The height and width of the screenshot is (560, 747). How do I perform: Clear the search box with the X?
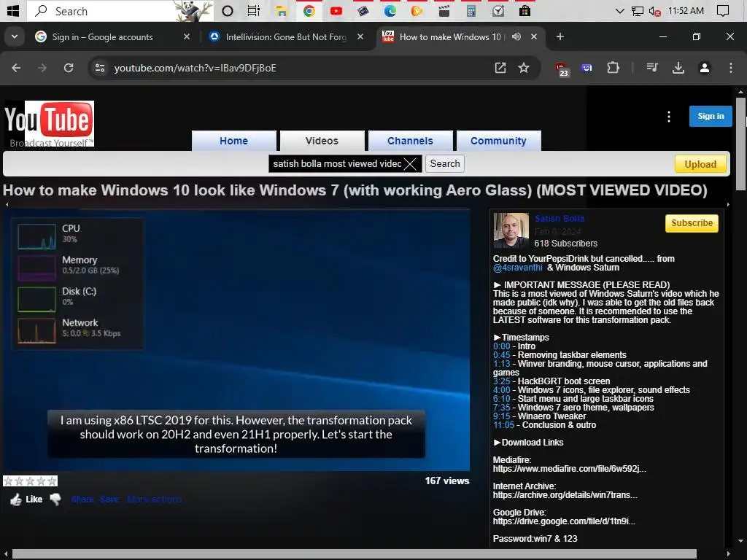(410, 164)
